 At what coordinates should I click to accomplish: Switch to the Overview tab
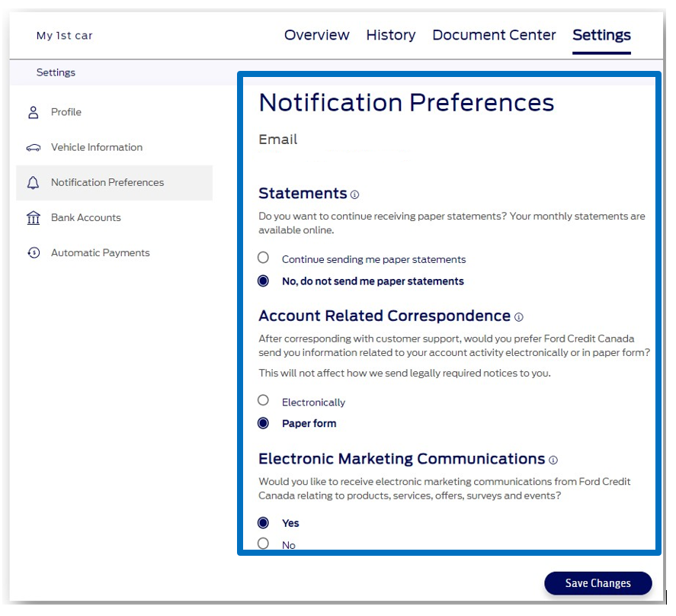click(317, 35)
